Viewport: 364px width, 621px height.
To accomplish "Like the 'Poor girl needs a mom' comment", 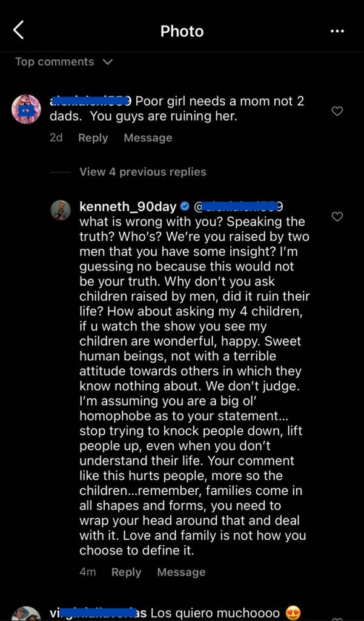I will 337,111.
